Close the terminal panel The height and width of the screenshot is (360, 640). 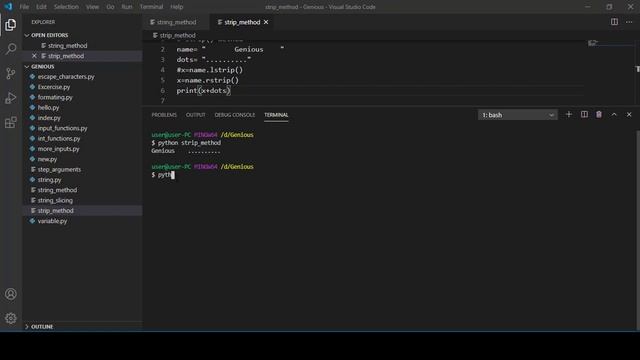[x=629, y=115]
